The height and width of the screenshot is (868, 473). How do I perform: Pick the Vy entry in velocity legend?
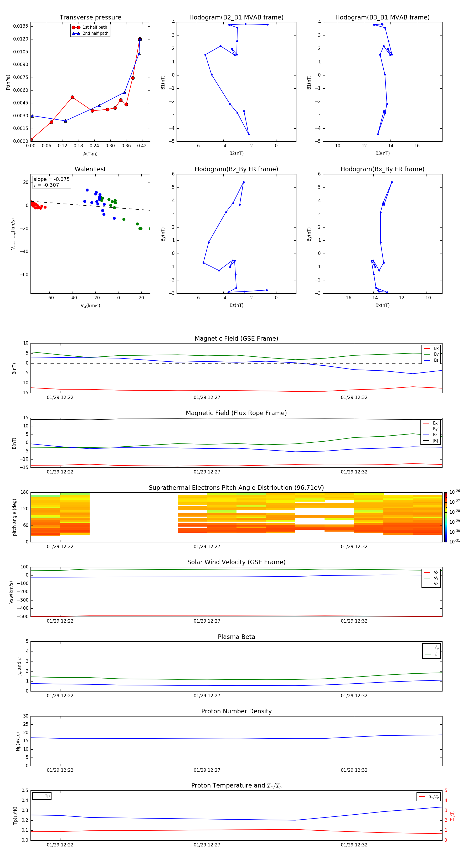click(x=431, y=578)
